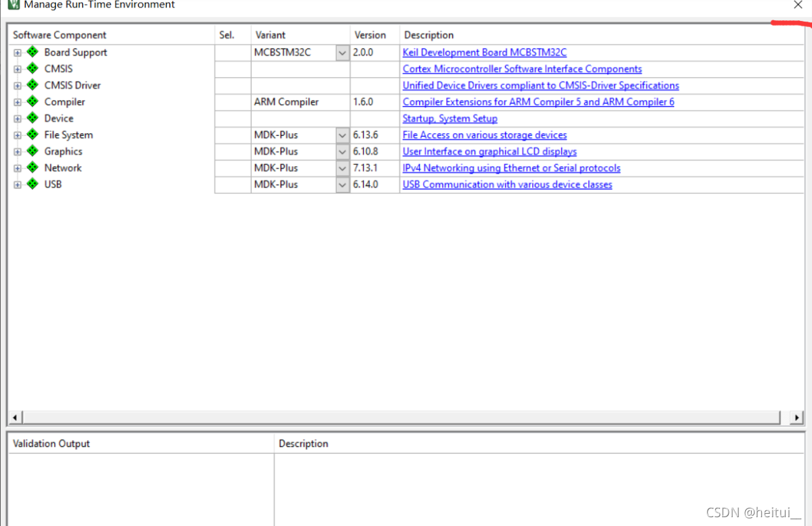The height and width of the screenshot is (526, 812).
Task: Close the Manage Run-Time Environment window
Action: click(798, 5)
